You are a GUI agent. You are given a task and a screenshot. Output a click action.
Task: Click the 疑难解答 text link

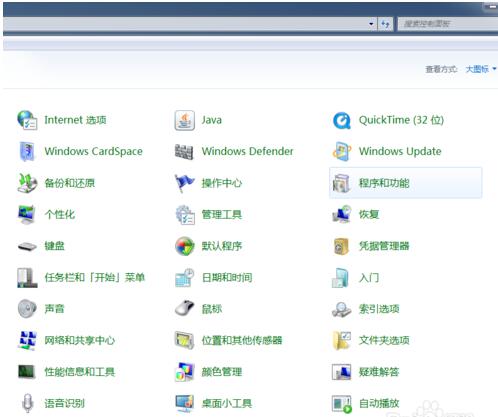click(x=379, y=372)
